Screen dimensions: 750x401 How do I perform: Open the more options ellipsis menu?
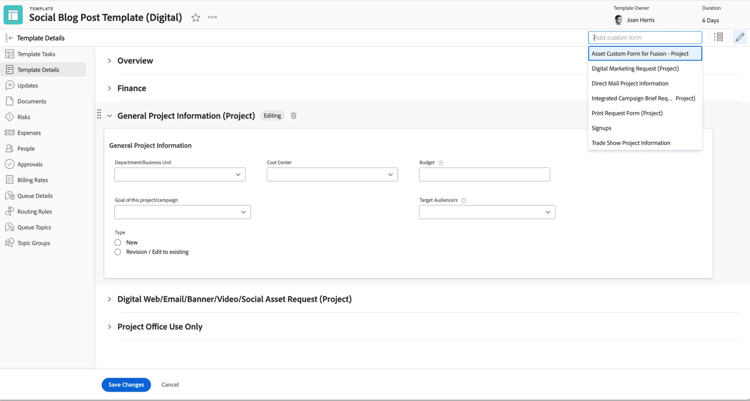[212, 17]
